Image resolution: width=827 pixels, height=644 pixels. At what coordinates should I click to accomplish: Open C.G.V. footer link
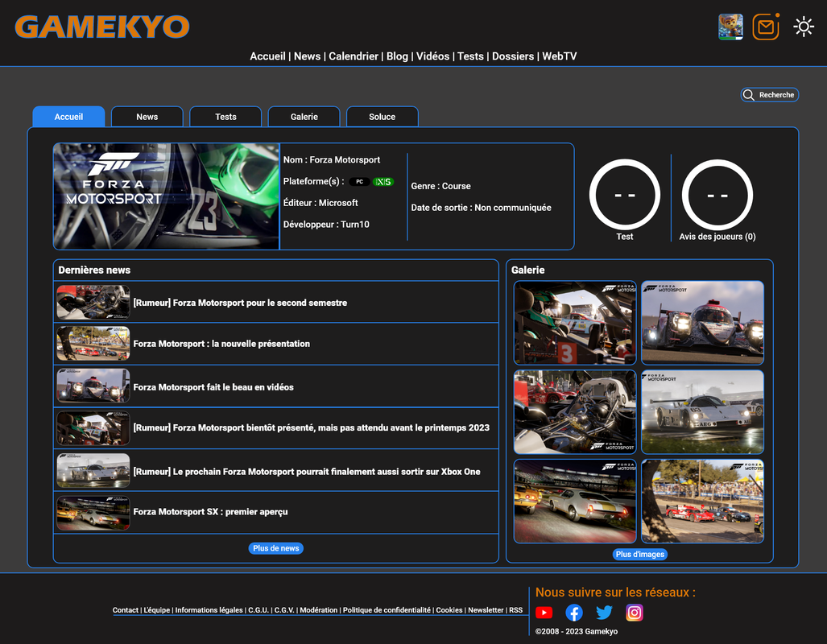(284, 610)
